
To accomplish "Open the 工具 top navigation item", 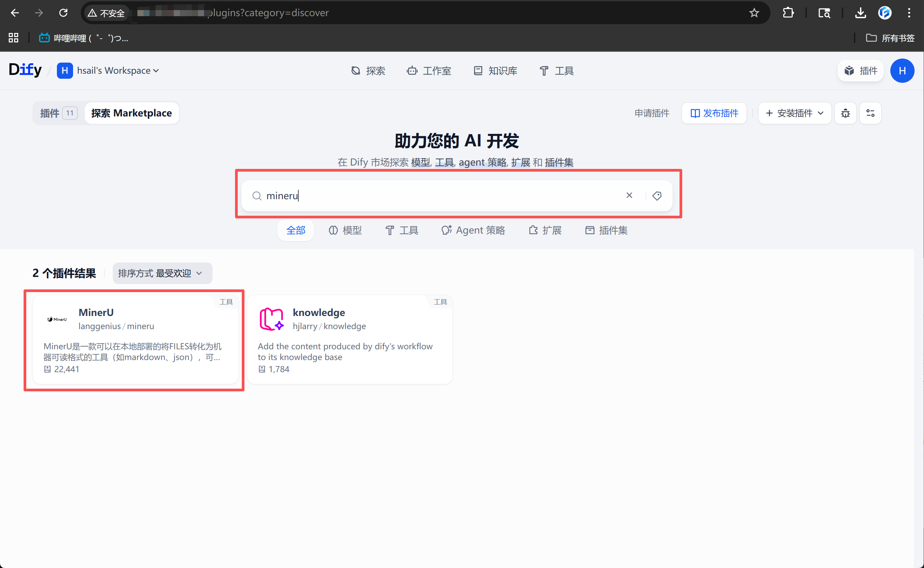I will [x=557, y=71].
